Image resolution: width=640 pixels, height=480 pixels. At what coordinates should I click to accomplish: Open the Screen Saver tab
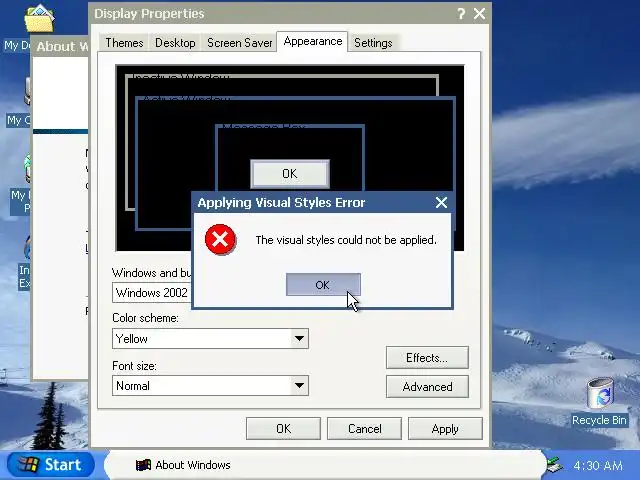(240, 42)
